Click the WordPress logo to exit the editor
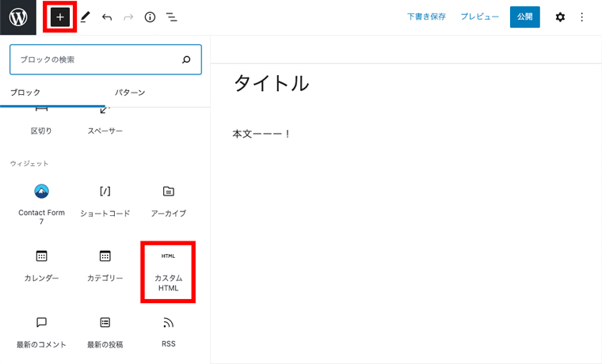The height and width of the screenshot is (364, 602). [18, 17]
